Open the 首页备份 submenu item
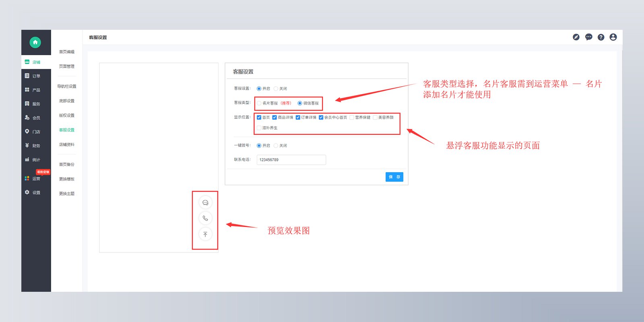644x322 pixels. tap(67, 165)
